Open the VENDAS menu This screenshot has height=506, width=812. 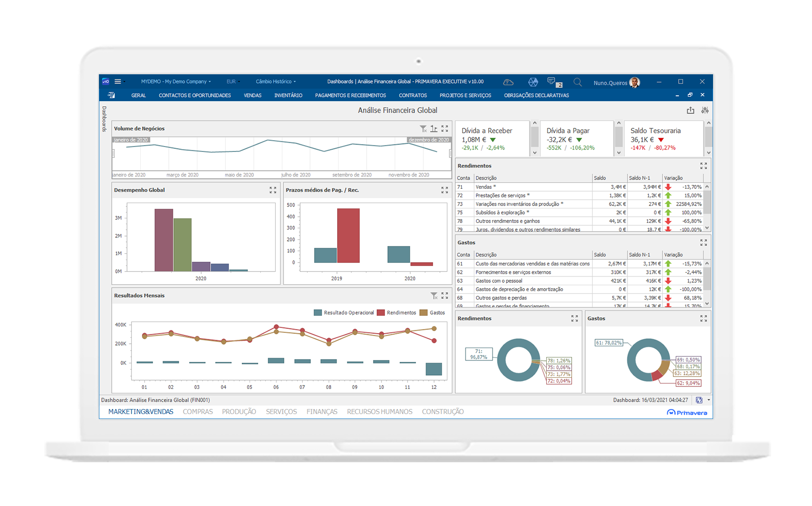tap(252, 95)
